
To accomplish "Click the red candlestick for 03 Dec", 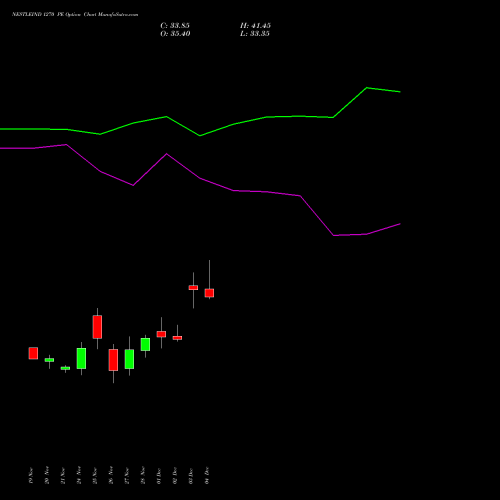I will [193, 287].
